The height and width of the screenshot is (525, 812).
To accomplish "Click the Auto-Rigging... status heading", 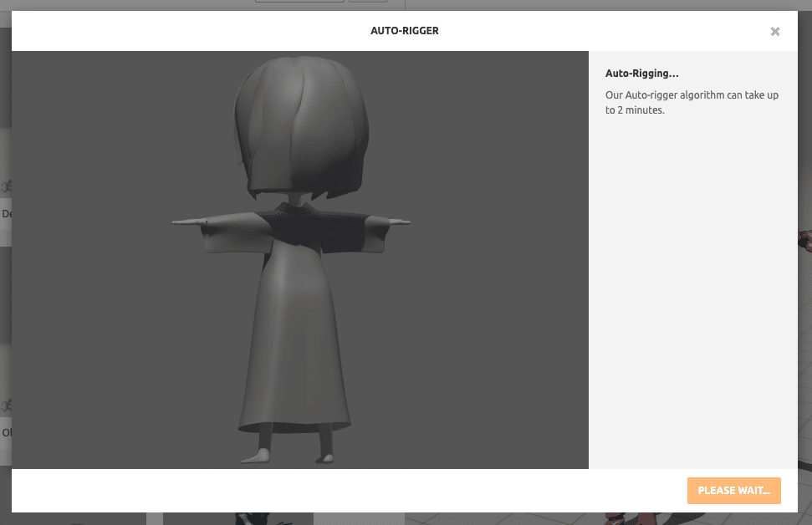I will (641, 74).
